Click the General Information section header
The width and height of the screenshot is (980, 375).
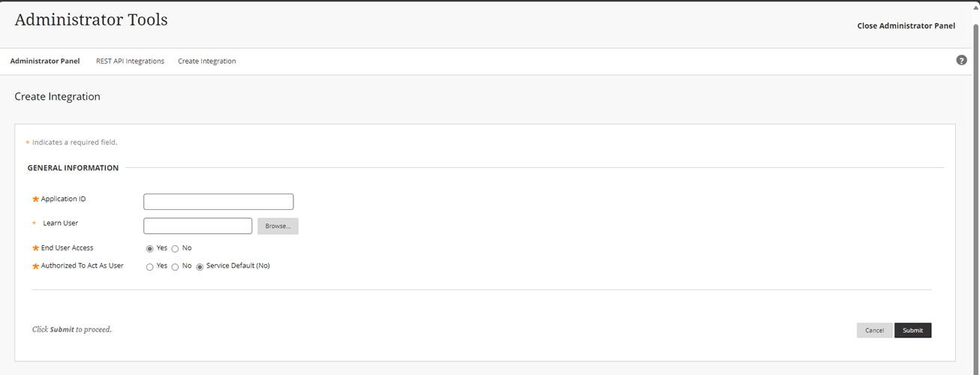click(73, 168)
